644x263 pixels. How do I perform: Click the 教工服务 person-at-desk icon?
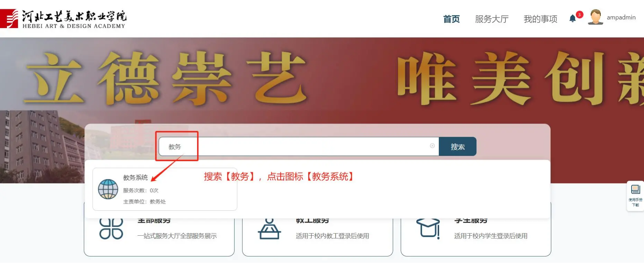pos(269,229)
